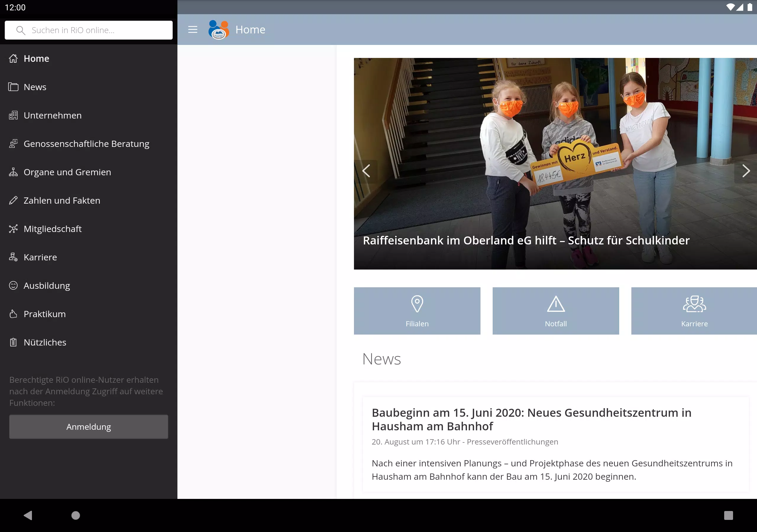Open the Mitgliedschaft menu entry
Screen dimensions: 757x532
(88, 229)
